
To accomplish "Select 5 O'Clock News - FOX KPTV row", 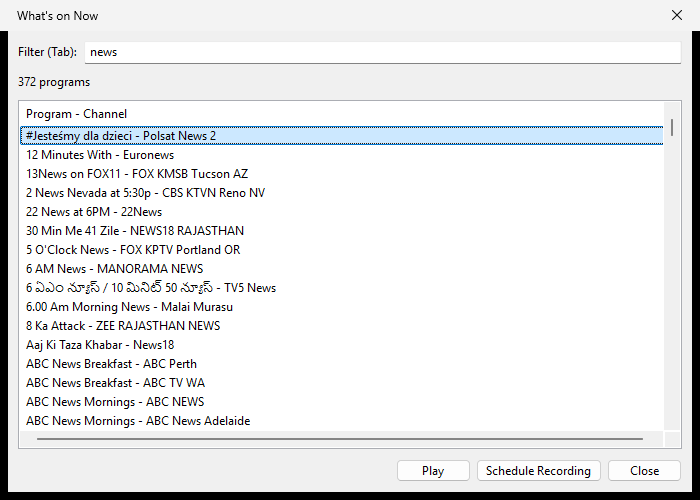I will pyautogui.click(x=342, y=250).
